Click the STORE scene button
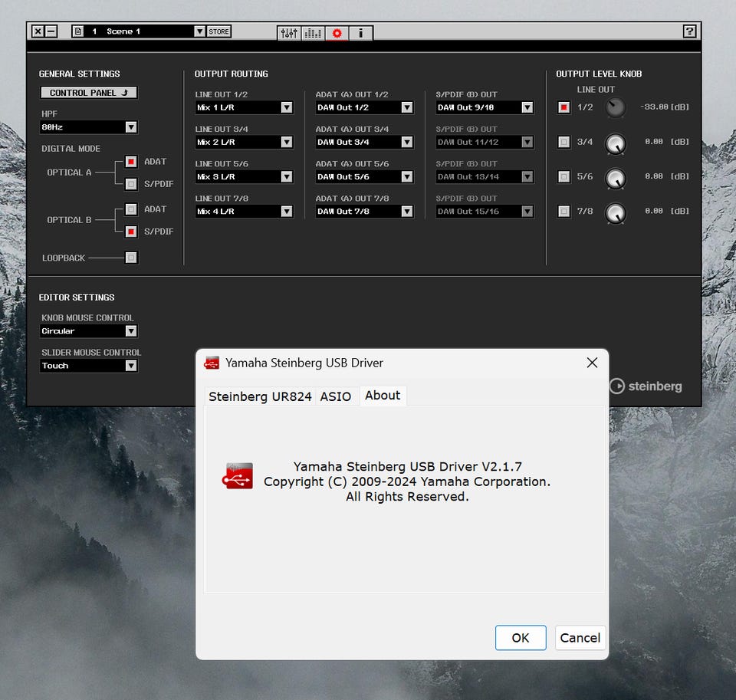736x700 pixels. [219, 31]
